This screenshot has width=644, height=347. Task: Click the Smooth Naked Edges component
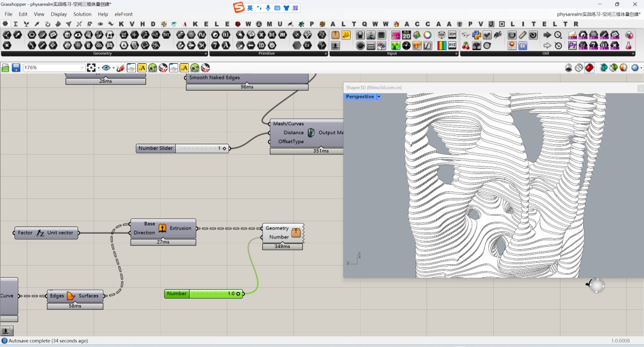[247, 78]
